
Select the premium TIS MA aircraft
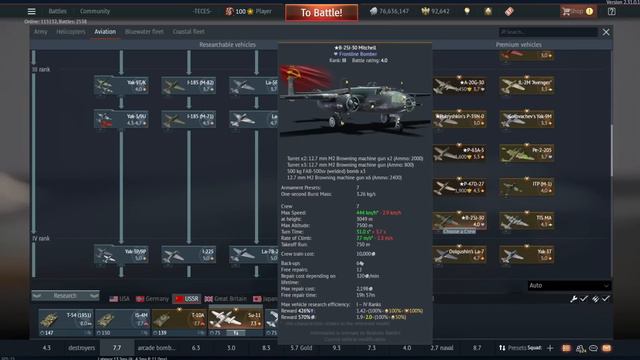527,221
